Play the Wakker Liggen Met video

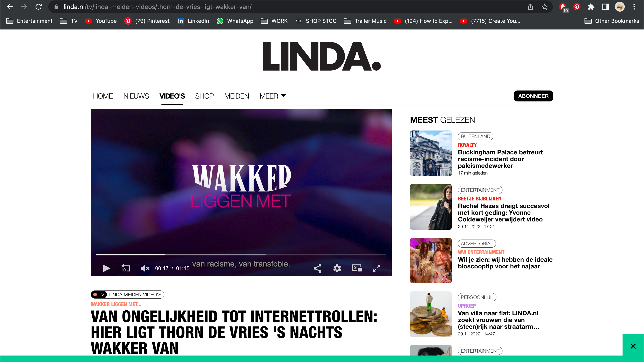click(106, 268)
